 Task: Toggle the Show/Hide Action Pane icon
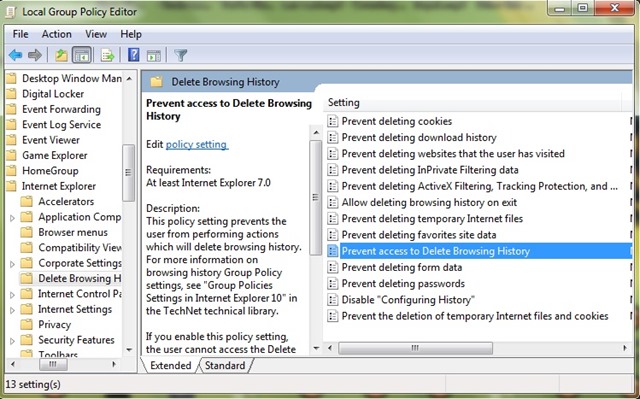(154, 55)
